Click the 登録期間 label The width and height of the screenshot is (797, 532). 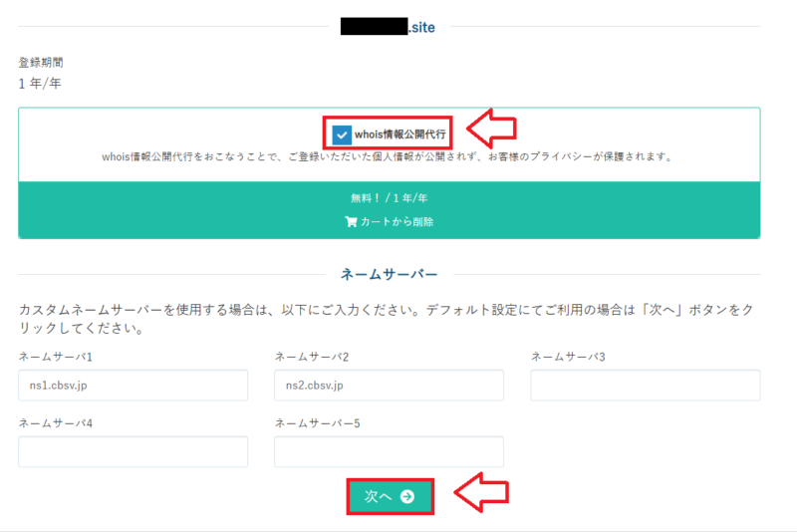41,63
